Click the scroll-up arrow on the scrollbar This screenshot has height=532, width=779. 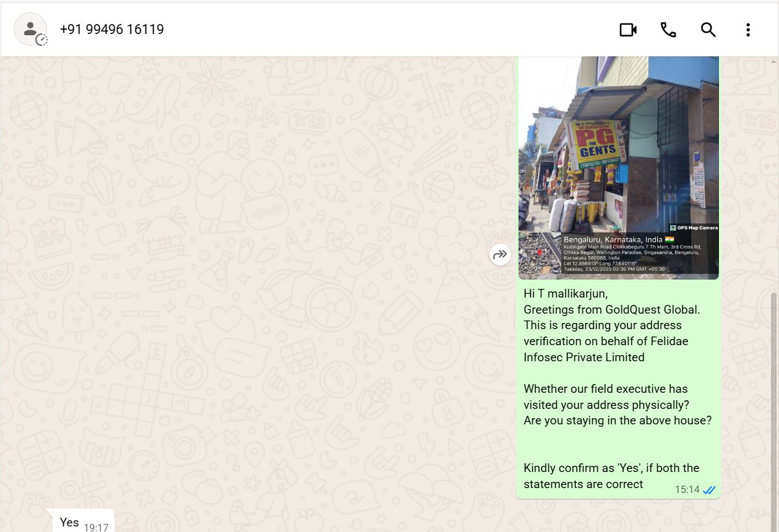774,61
